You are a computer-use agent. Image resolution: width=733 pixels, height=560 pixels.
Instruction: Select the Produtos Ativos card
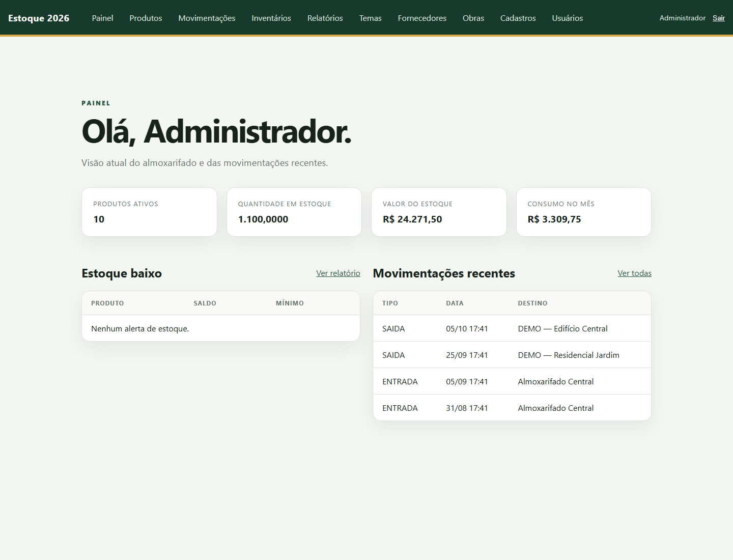pos(149,212)
